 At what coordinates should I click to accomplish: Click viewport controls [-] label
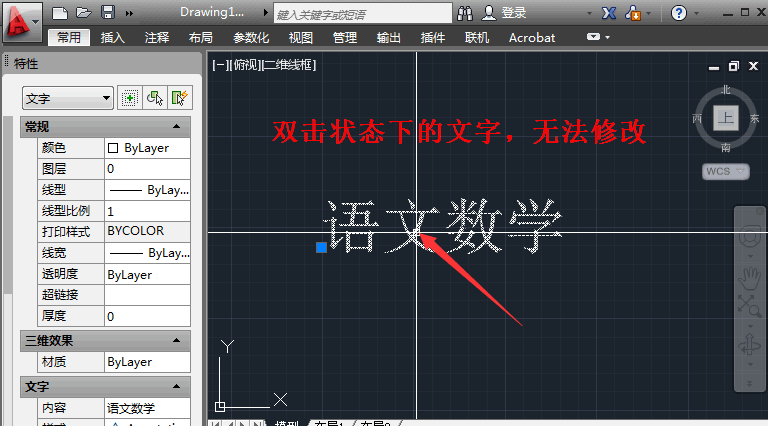point(219,65)
